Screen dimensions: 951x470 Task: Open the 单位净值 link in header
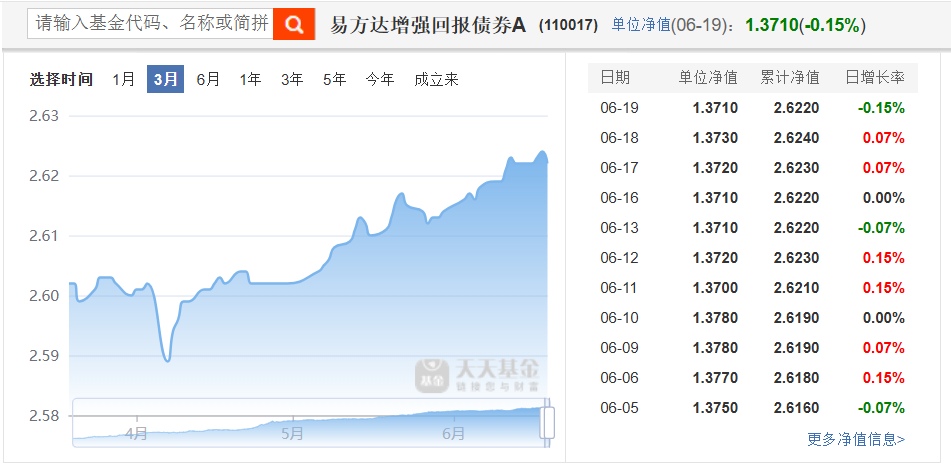click(640, 25)
